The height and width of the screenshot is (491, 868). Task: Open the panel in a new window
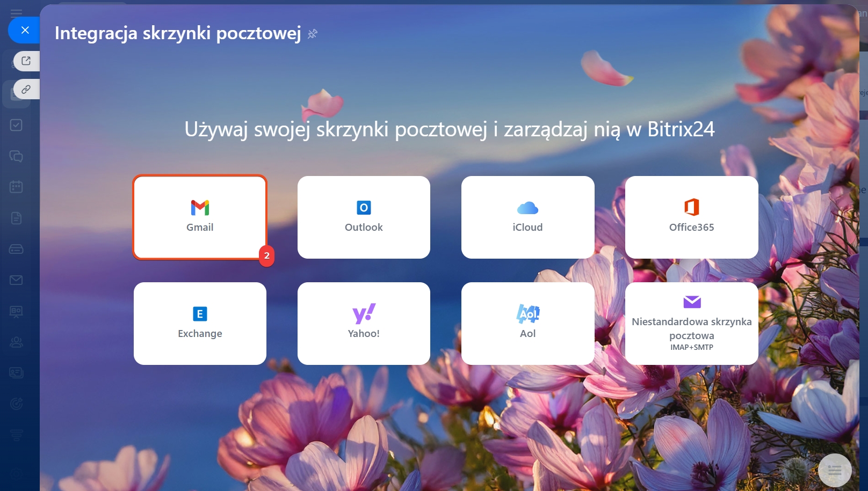click(26, 61)
